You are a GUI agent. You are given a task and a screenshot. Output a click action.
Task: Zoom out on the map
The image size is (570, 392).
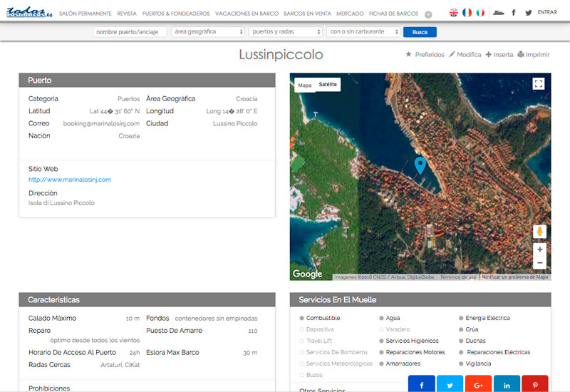click(x=539, y=262)
